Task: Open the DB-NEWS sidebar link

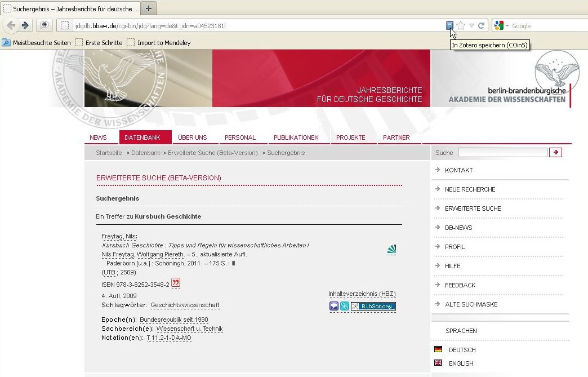Action: tap(458, 228)
